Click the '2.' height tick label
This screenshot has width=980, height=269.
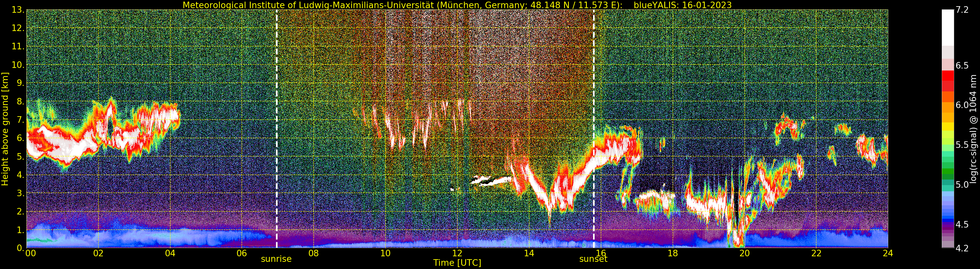(21, 211)
